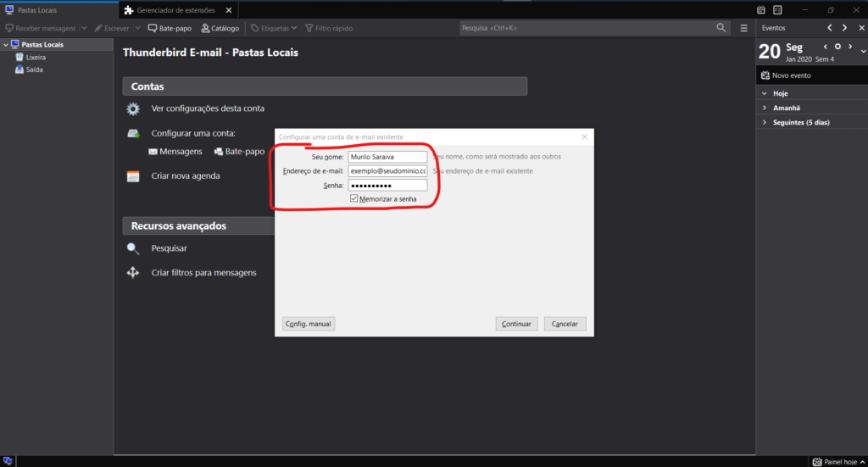Set up a Mensagens email account
Viewport: 868px width, 467px height.
pos(175,151)
